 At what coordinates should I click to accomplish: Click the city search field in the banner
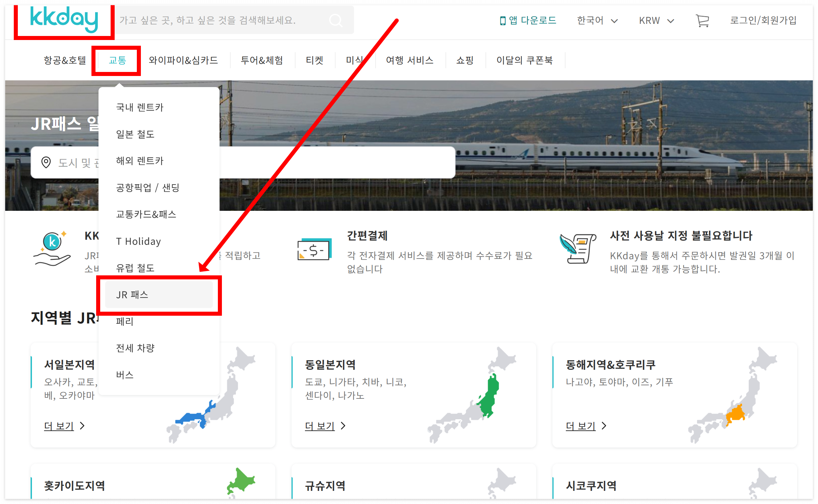pos(243,162)
